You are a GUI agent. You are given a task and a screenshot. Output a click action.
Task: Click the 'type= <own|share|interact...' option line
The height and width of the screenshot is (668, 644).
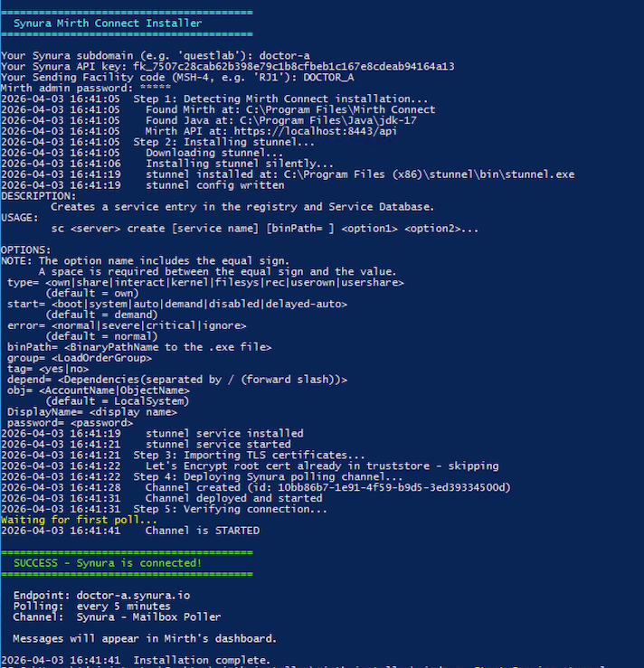[x=205, y=282]
